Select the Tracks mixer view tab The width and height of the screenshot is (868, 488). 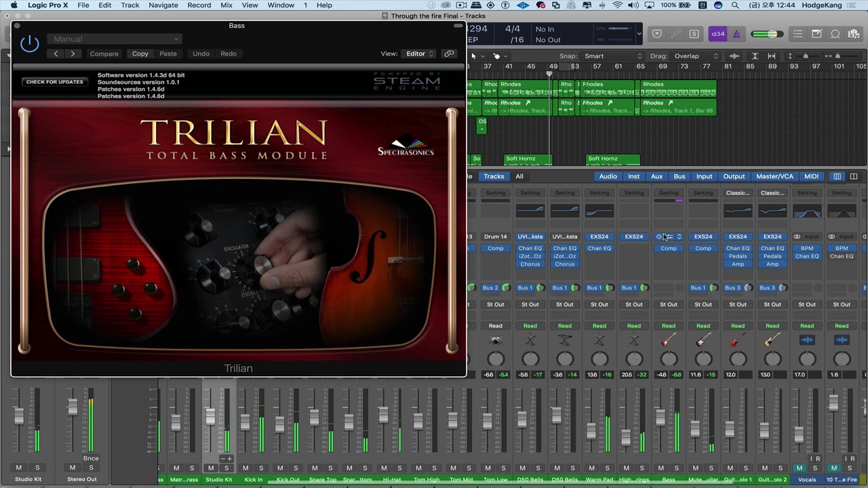(x=494, y=176)
